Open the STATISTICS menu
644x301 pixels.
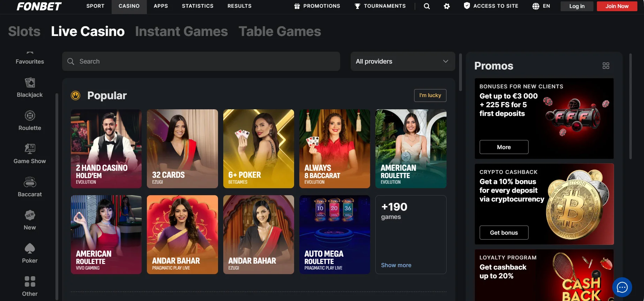click(197, 6)
